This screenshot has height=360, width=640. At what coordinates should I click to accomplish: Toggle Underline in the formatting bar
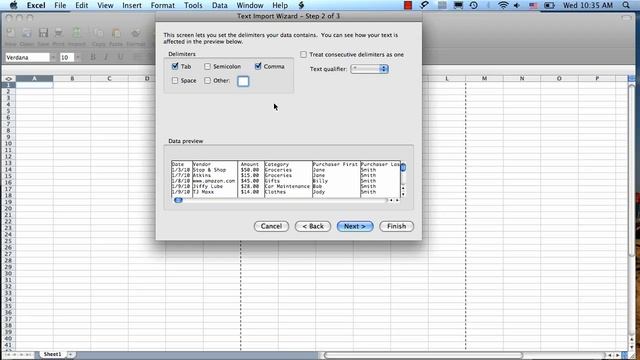120,57
